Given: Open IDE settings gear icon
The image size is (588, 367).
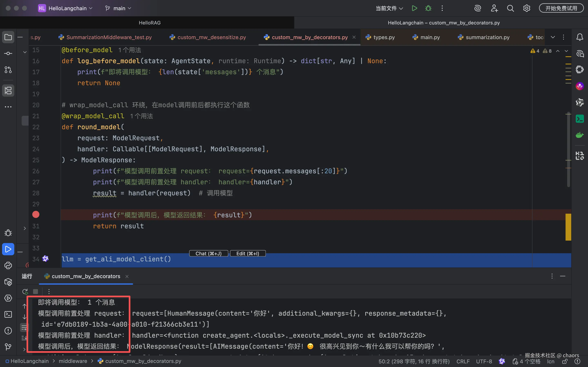Looking at the screenshot, I should [x=527, y=8].
